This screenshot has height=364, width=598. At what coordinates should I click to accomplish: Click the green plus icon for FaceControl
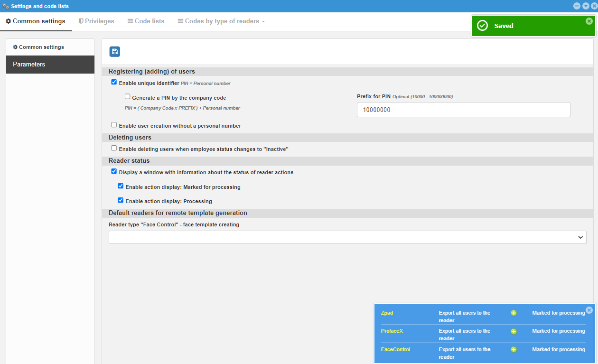coord(514,350)
